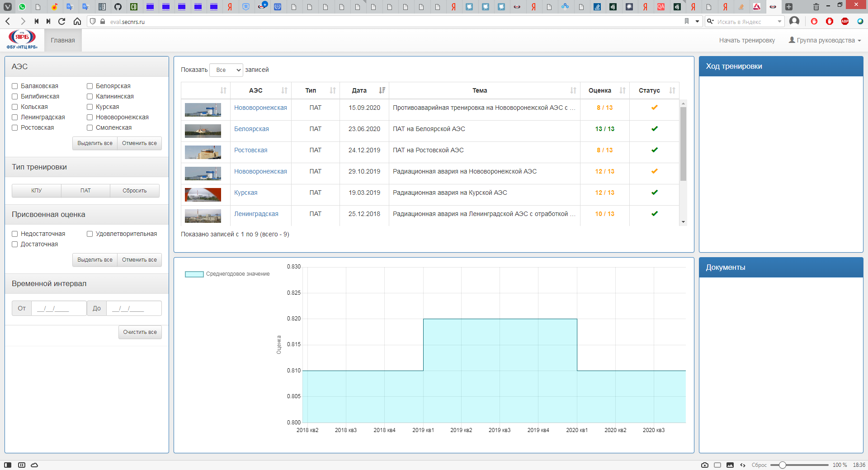Open the GitHub tab

[x=118, y=7]
